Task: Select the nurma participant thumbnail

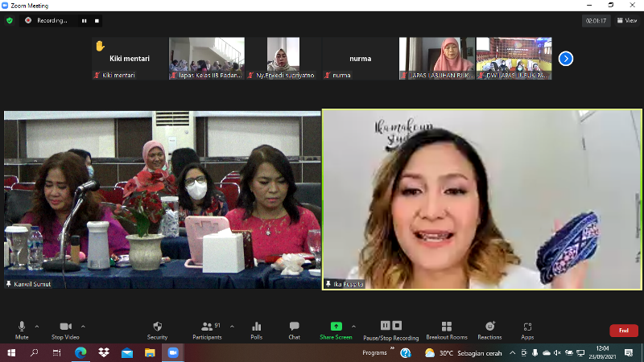Action: point(360,58)
